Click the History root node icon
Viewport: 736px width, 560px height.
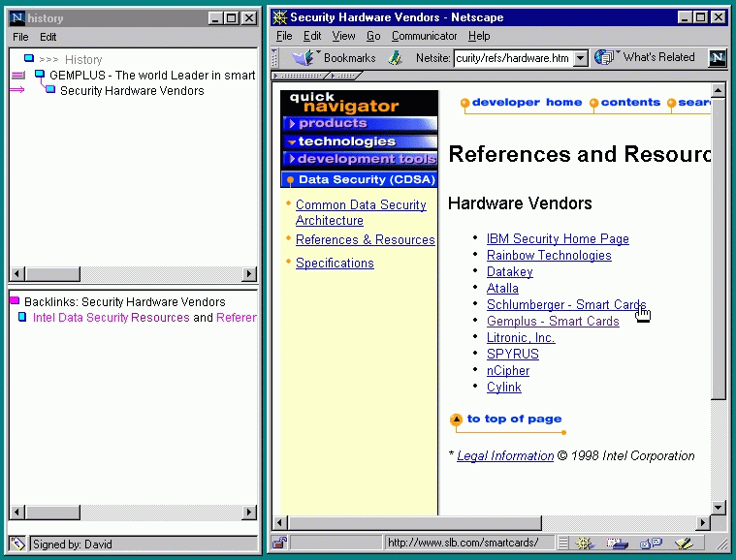coord(29,58)
